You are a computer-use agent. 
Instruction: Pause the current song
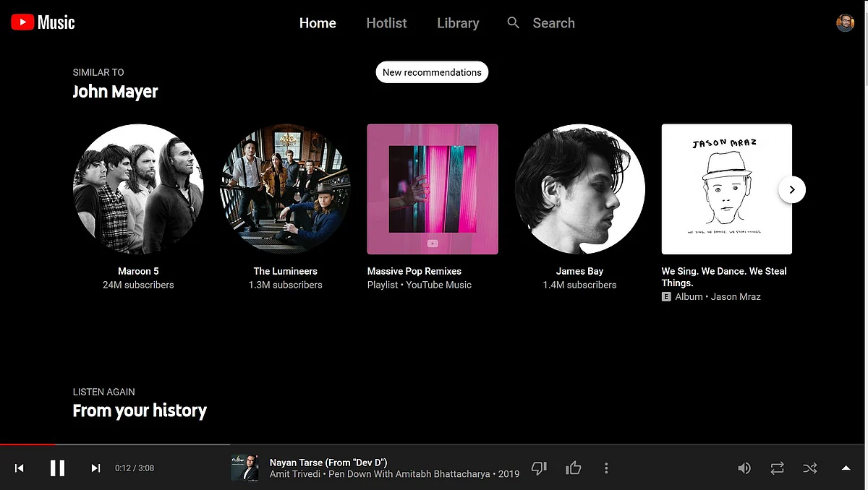click(58, 468)
